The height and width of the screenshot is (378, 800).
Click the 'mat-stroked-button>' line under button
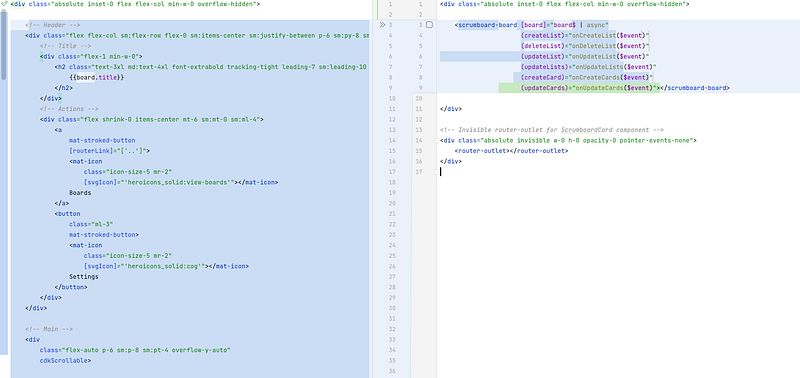[104, 235]
